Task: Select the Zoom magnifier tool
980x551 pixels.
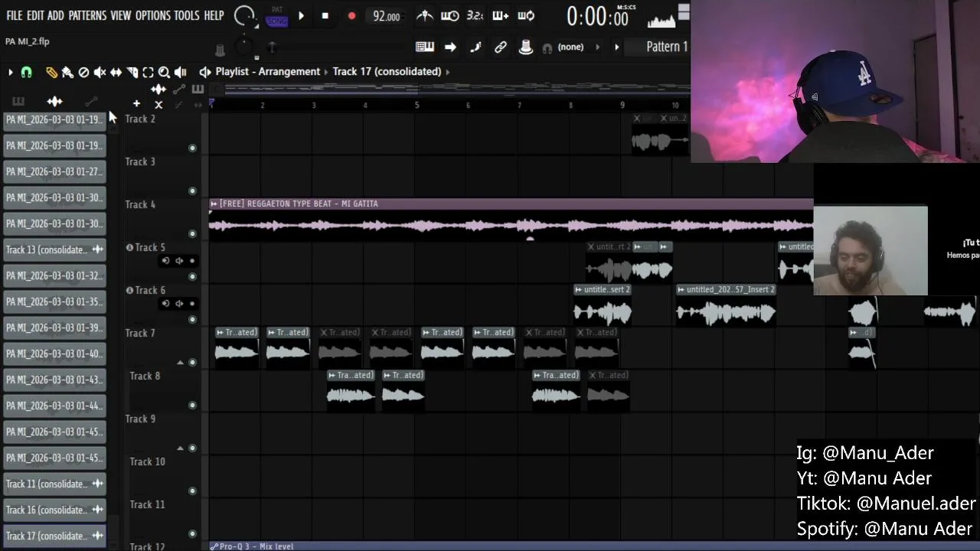Action: point(164,72)
